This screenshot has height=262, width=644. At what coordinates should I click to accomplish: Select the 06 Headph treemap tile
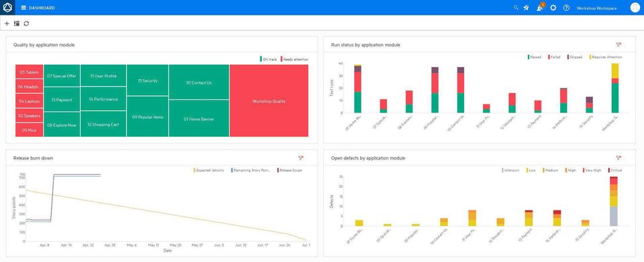click(29, 86)
